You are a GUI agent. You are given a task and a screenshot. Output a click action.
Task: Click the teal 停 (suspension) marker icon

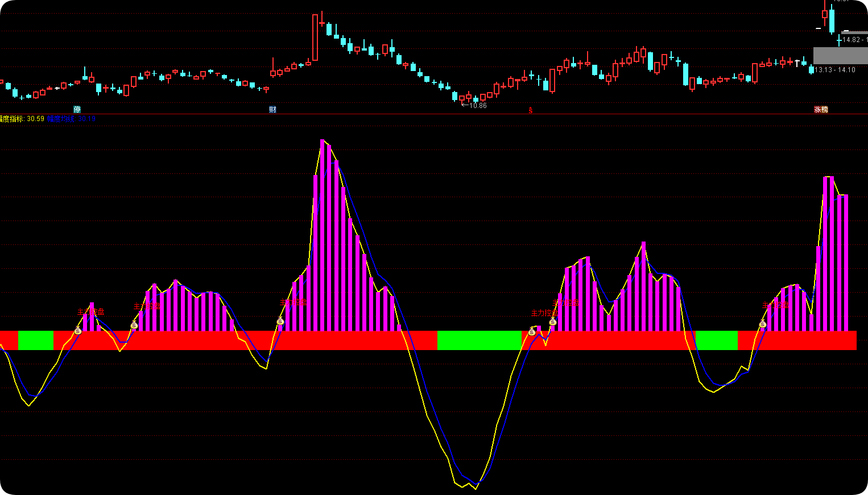pyautogui.click(x=77, y=110)
